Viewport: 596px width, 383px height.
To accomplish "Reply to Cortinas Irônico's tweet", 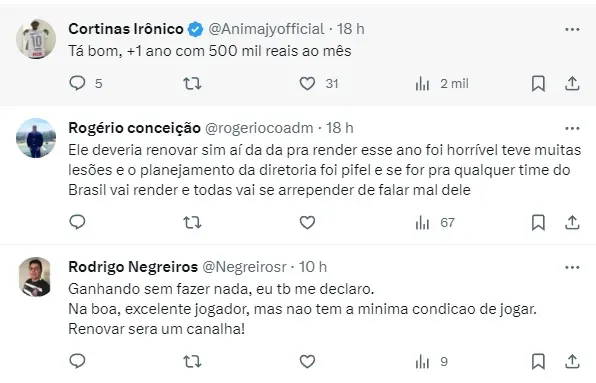I will pyautogui.click(x=78, y=83).
